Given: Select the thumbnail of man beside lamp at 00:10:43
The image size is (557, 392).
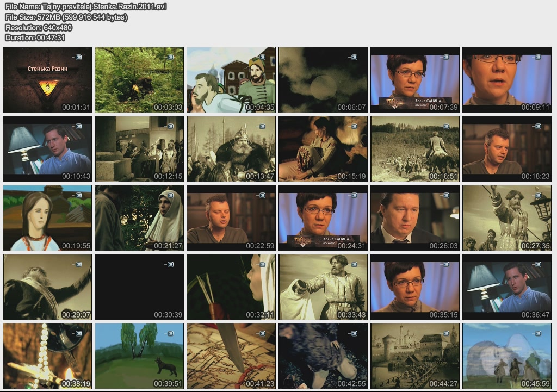Looking at the screenshot, I should pyautogui.click(x=47, y=148).
